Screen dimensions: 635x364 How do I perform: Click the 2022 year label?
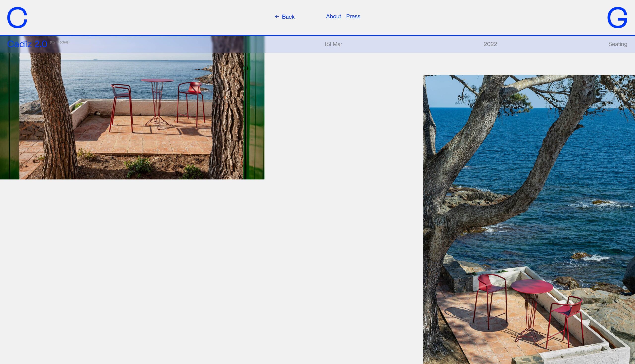point(490,44)
